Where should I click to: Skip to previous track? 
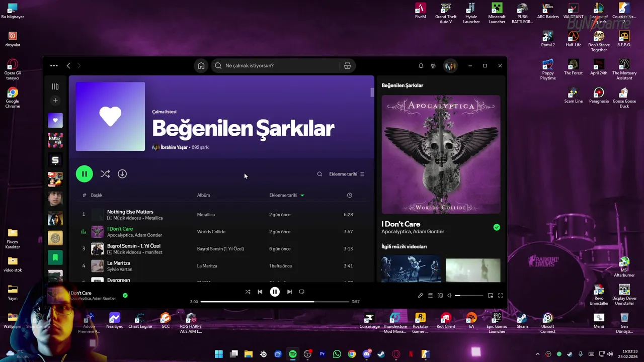tap(260, 292)
